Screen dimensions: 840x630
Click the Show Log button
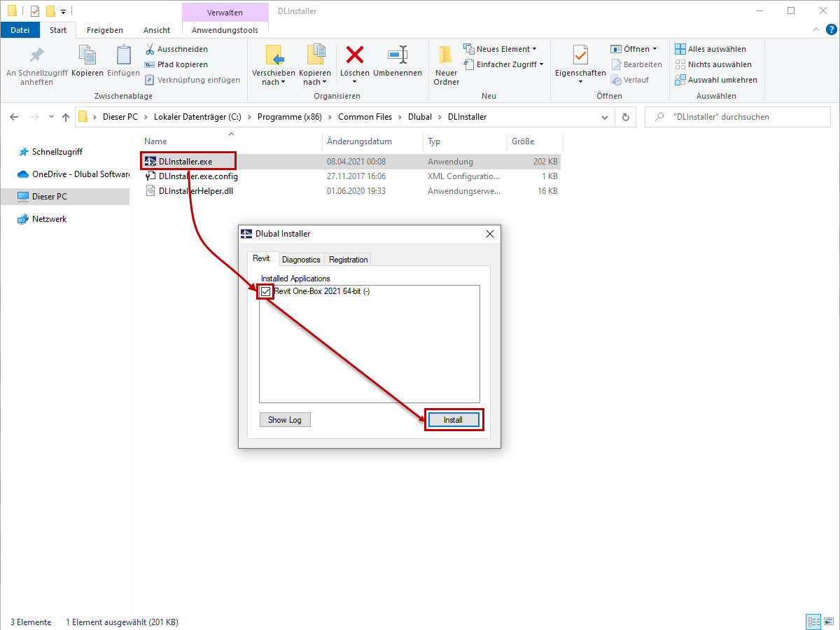point(285,419)
